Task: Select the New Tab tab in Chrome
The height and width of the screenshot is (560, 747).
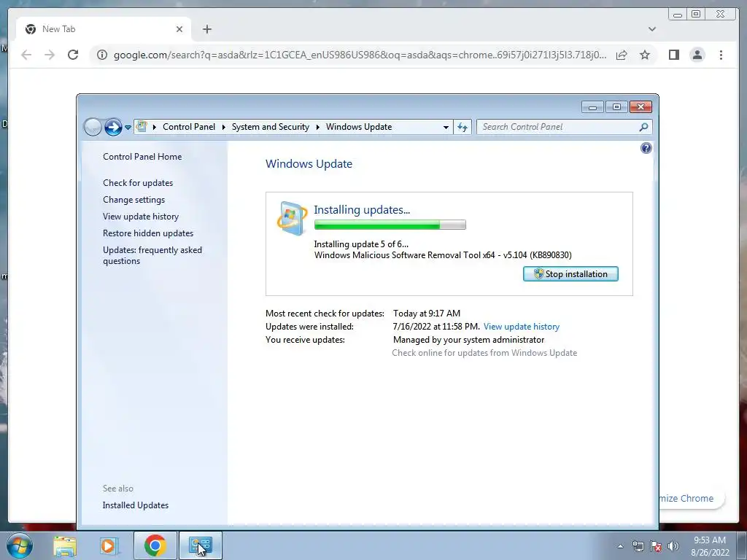Action: click(104, 29)
